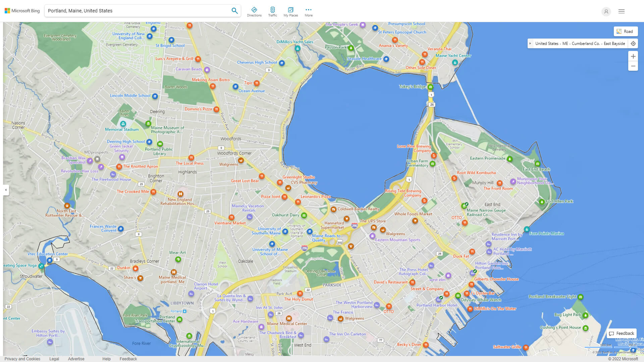Open the Road map style selector
The image size is (644, 362).
coord(626,31)
